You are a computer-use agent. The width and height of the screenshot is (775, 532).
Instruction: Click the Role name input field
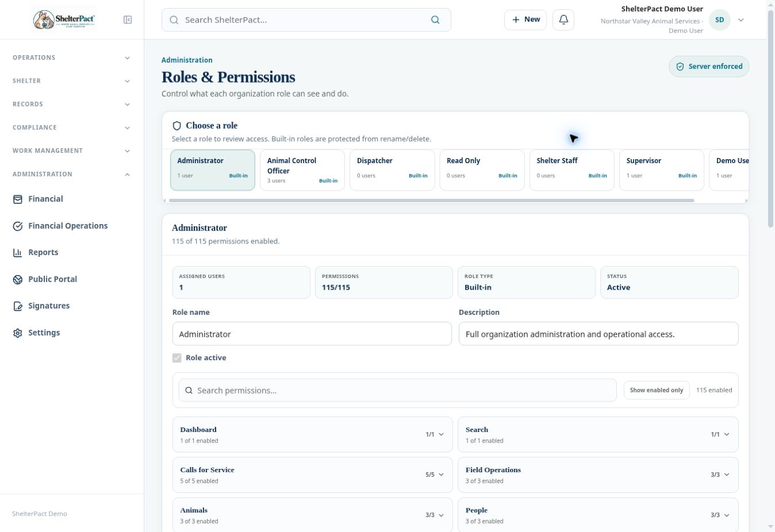point(312,334)
